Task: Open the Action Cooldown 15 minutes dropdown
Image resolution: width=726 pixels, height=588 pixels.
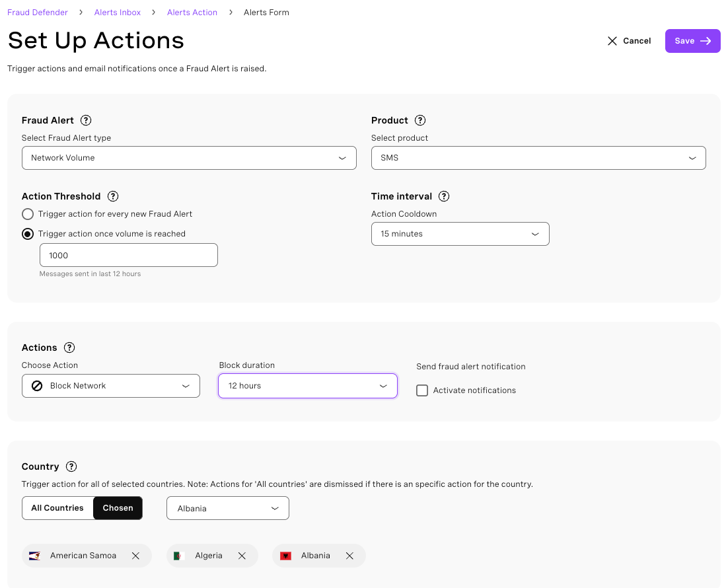Action: [460, 234]
